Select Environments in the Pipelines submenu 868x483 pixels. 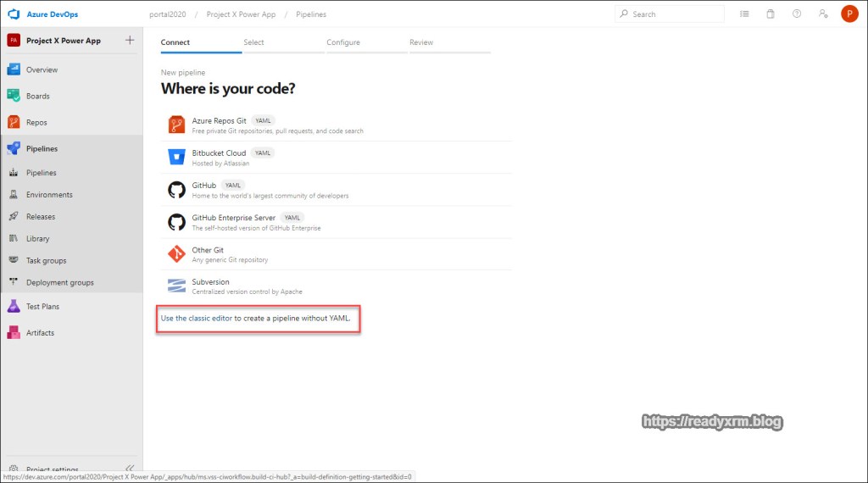click(49, 195)
